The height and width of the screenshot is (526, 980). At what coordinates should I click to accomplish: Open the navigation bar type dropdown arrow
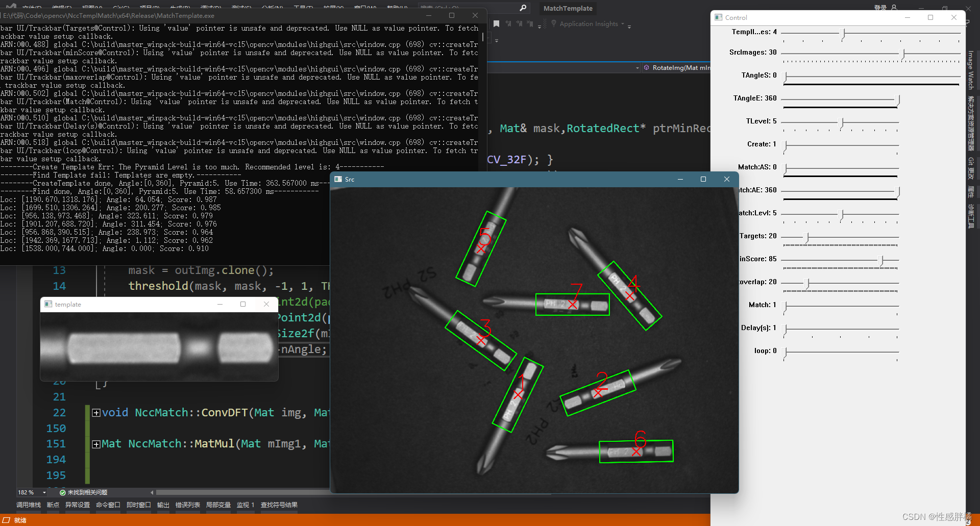[x=638, y=68]
